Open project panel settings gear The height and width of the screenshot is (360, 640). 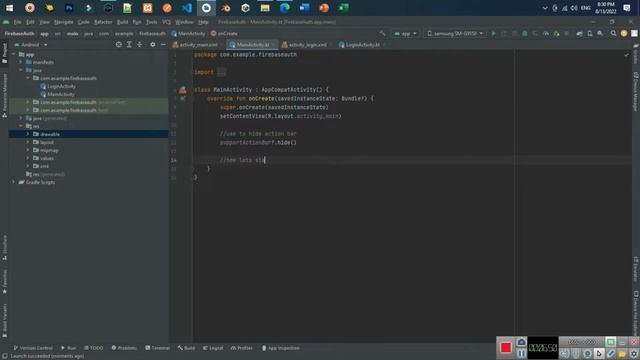[153, 44]
